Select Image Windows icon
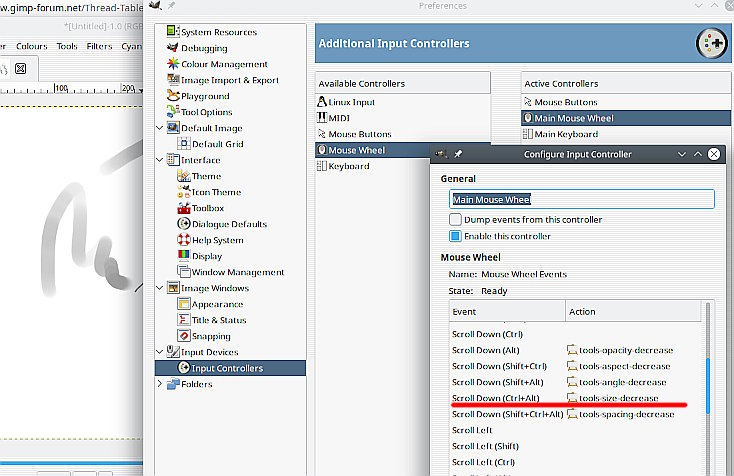 coord(173,287)
